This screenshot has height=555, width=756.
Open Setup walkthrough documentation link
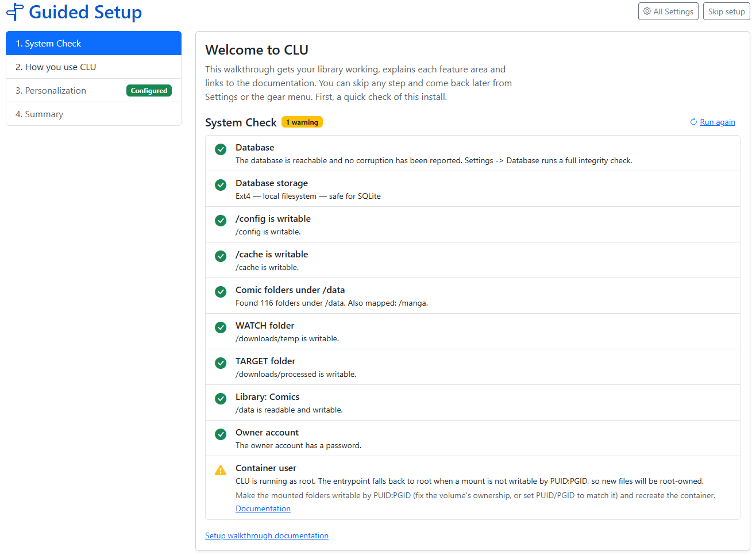267,535
